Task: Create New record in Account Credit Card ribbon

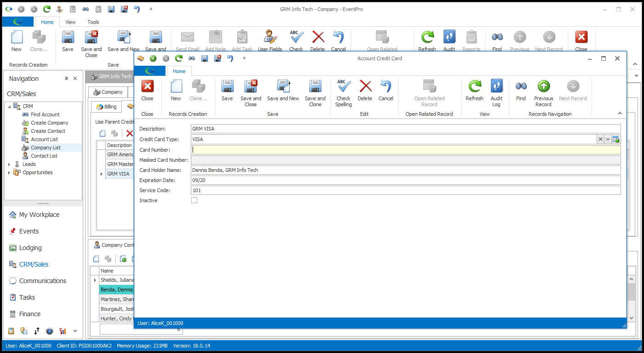Action: click(176, 90)
